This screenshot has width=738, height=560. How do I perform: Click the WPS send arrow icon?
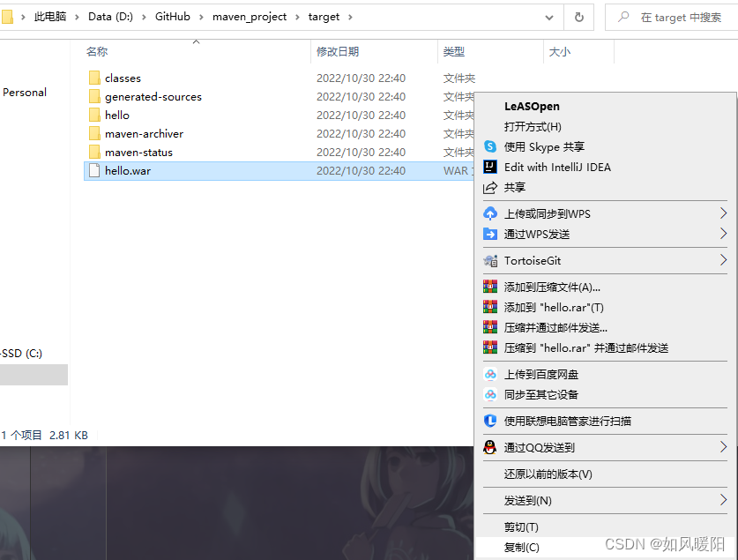pos(490,234)
